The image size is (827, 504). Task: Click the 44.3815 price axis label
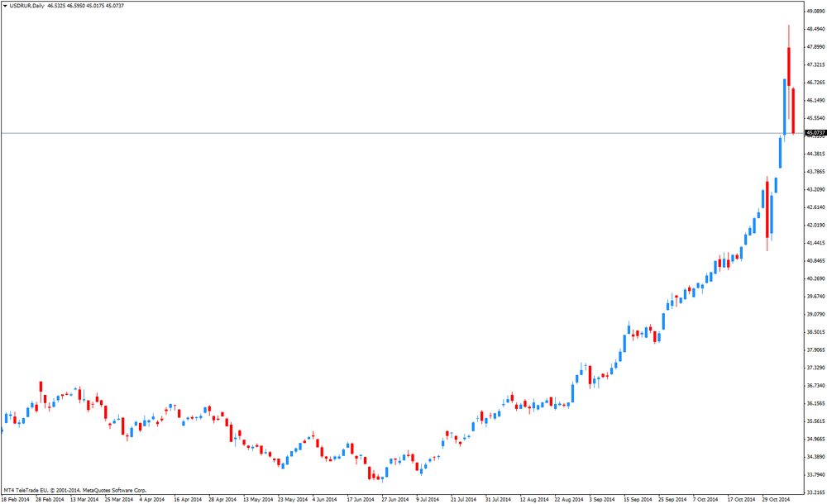point(815,154)
